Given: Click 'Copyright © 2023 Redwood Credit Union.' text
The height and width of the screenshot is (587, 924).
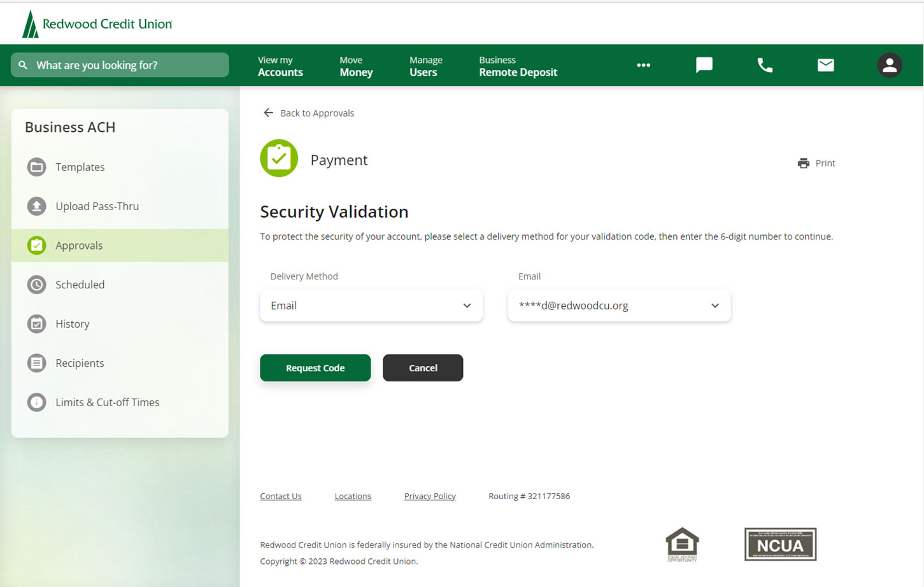Looking at the screenshot, I should [x=339, y=561].
